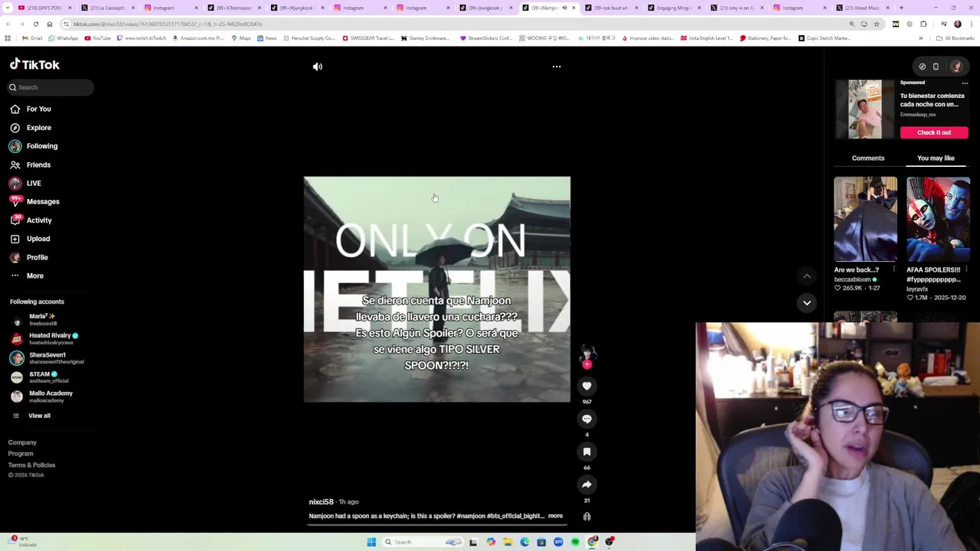The width and height of the screenshot is (980, 551).
Task: Open 'AFAA SPOILERS!!!' video thumbnail
Action: [x=938, y=220]
